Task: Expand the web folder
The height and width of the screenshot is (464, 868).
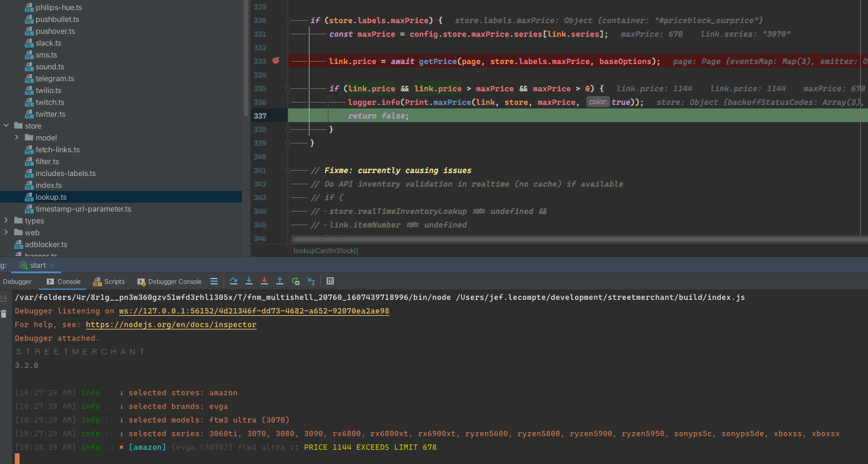Action: (x=7, y=232)
